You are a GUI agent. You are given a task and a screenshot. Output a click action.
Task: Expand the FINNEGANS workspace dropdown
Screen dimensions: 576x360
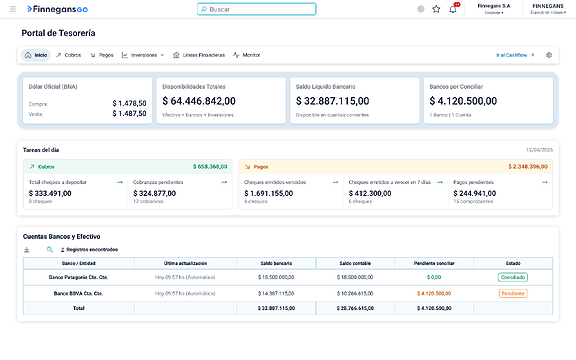[x=548, y=9]
